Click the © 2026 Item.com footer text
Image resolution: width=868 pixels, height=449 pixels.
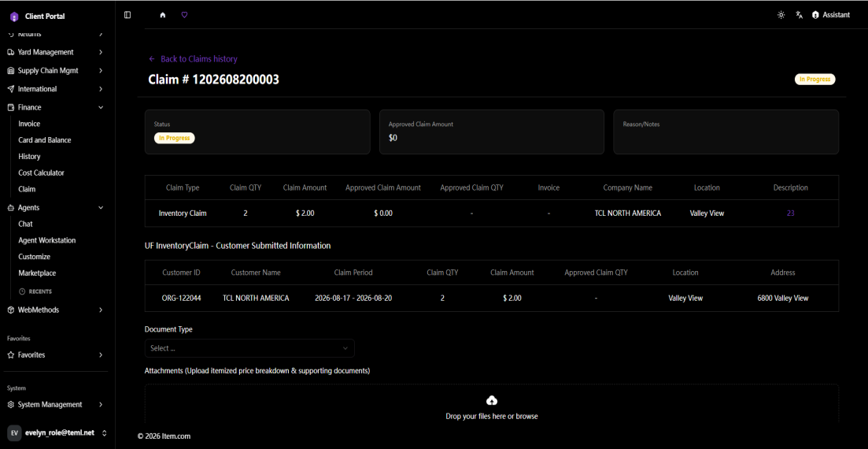pos(164,436)
